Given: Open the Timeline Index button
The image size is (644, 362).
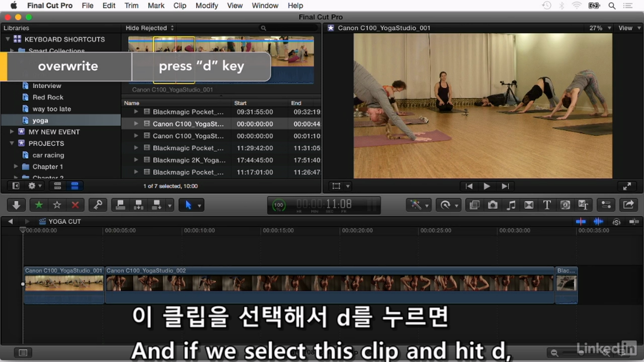Looking at the screenshot, I should (x=23, y=352).
